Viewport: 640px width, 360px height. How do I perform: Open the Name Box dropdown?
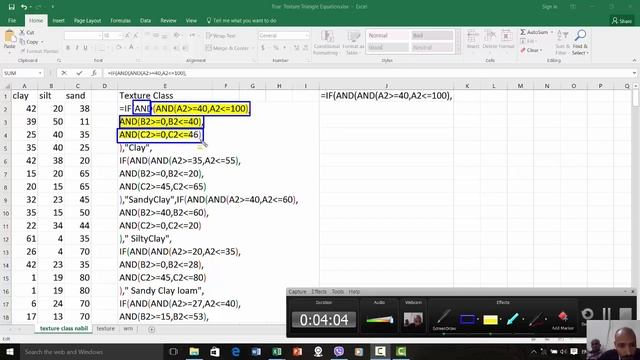coord(40,73)
